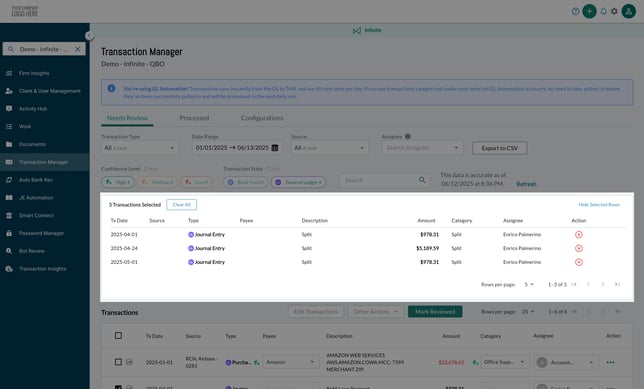Screen dimensions: 644x389
Task: Click the Firm Insights sidebar icon
Action: [9, 73]
